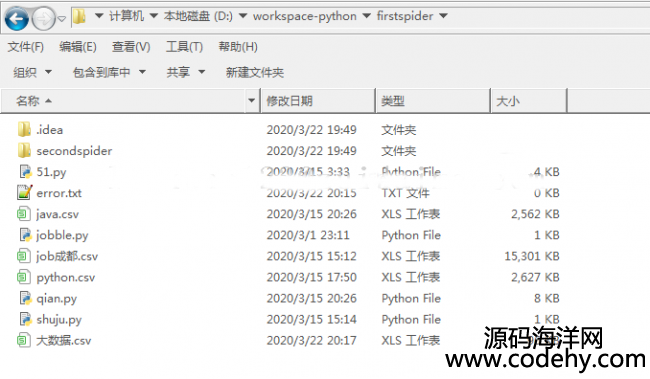Expand the arrow after 计算机
650x379 pixels.
(154, 16)
